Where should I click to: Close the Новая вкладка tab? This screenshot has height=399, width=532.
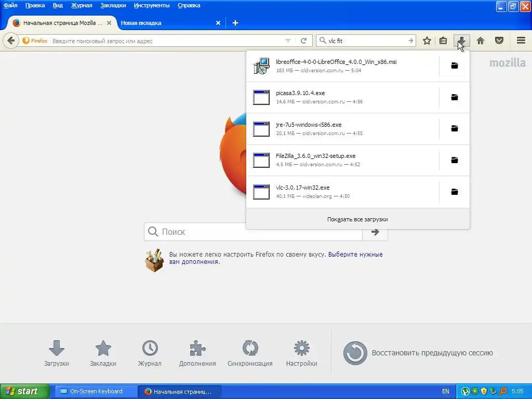pyautogui.click(x=218, y=23)
